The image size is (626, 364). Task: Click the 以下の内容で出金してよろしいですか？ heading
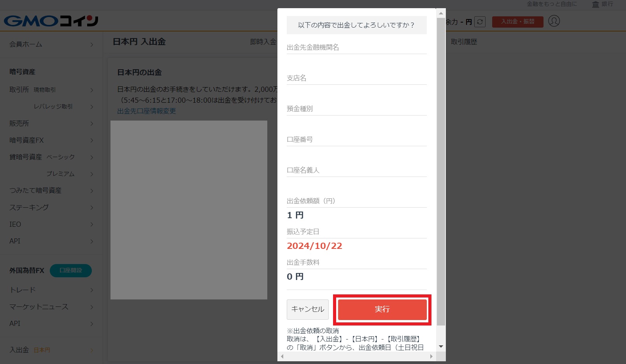tap(356, 25)
